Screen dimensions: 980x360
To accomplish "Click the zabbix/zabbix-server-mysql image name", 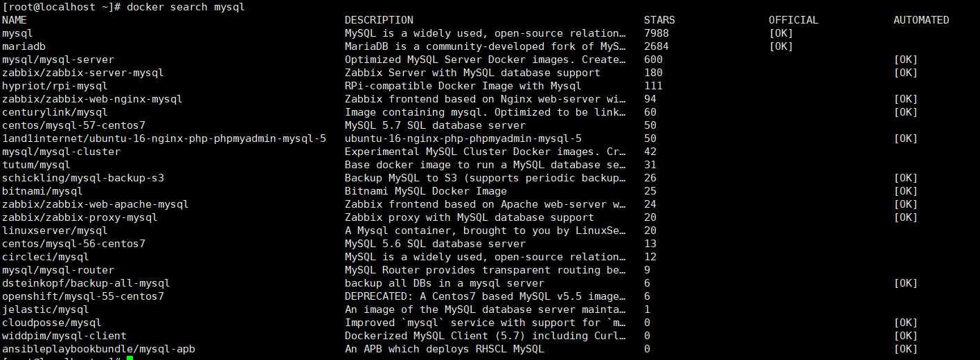I will click(x=83, y=73).
